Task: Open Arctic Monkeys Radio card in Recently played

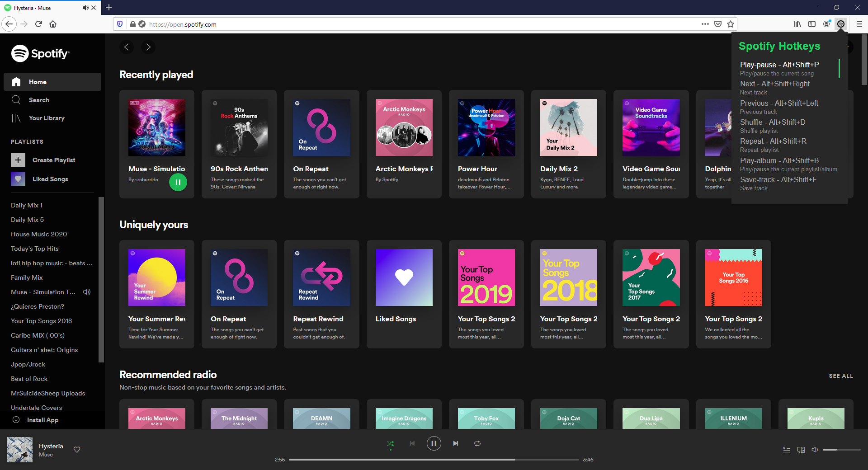Action: 404,144
